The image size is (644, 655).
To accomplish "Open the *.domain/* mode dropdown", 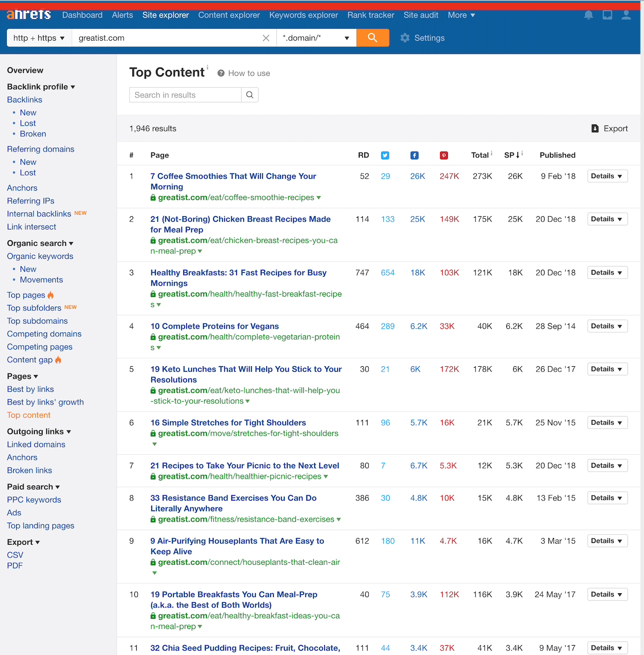I will [x=316, y=38].
